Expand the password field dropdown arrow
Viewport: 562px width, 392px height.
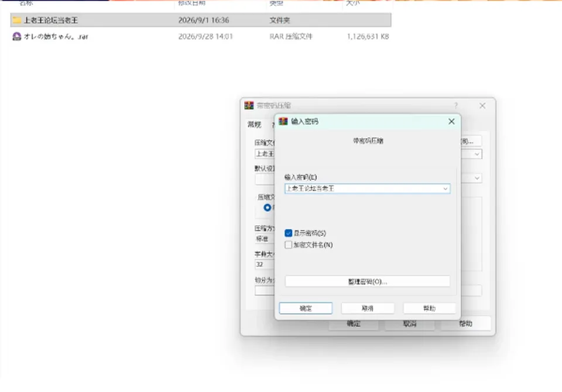coord(445,189)
